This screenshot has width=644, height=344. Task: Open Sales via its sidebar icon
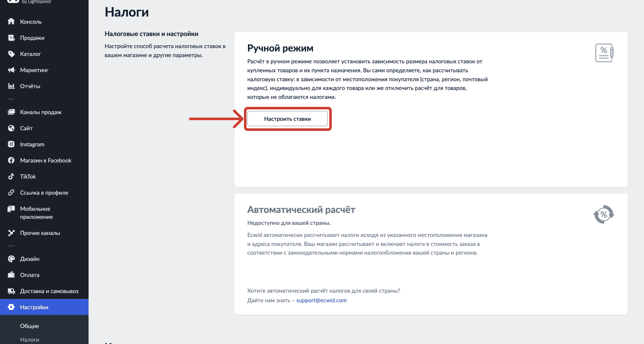[11, 38]
